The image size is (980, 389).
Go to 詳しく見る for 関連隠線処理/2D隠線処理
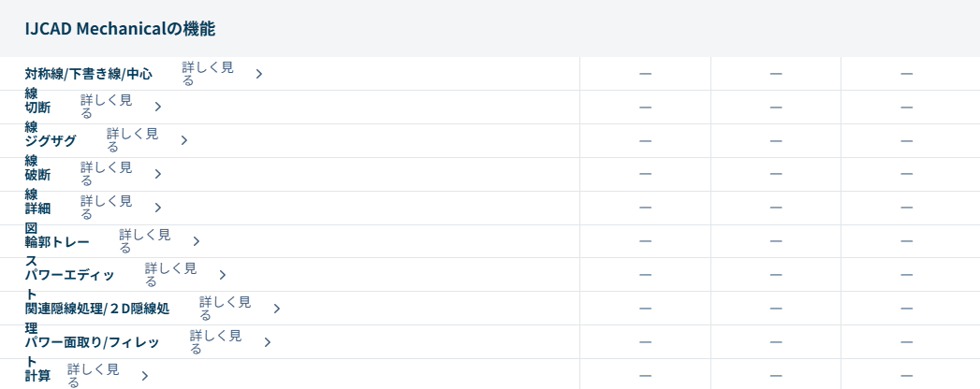225,309
